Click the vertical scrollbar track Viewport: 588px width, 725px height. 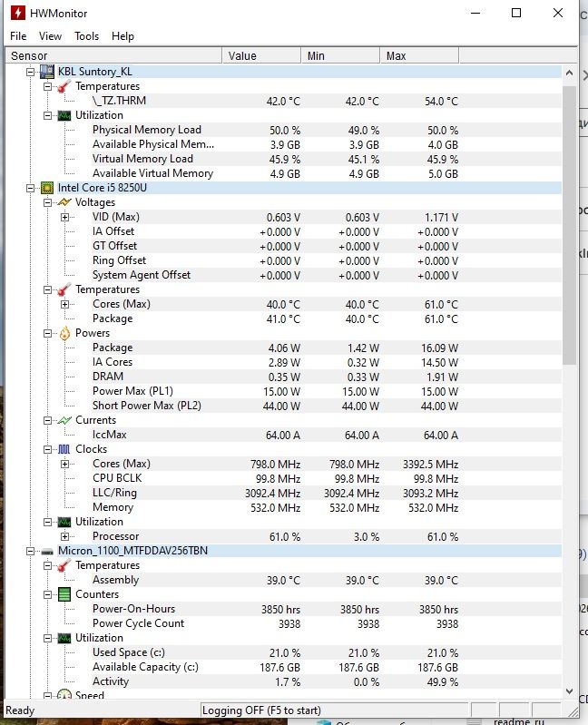pyautogui.click(x=570, y=499)
